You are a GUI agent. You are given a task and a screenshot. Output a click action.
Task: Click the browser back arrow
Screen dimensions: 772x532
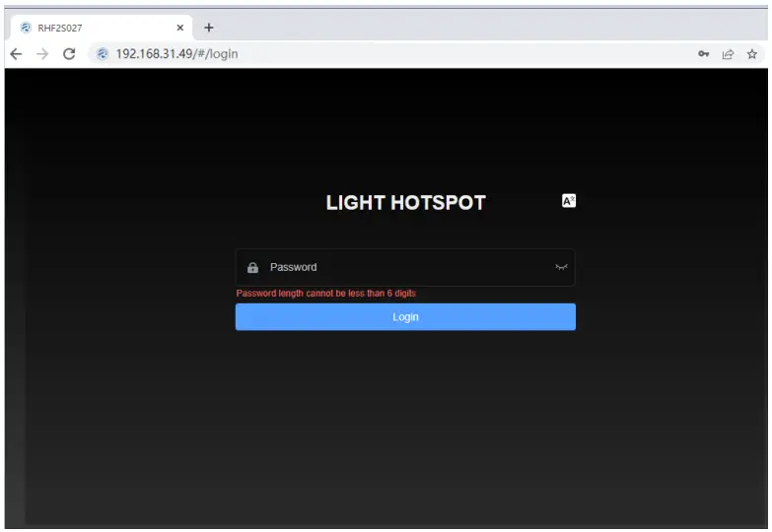(16, 54)
